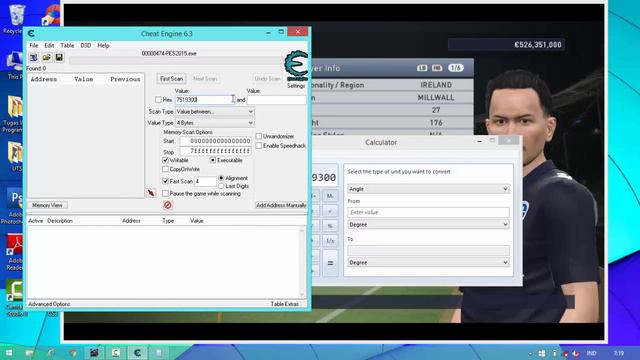Click the first Value input field
This screenshot has width=640, height=360.
click(205, 100)
